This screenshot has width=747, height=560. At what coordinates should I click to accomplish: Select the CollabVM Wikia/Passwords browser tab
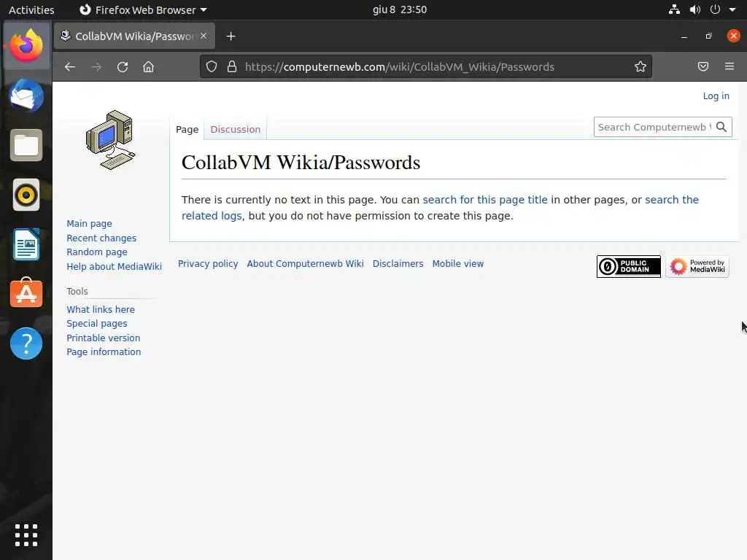click(134, 36)
